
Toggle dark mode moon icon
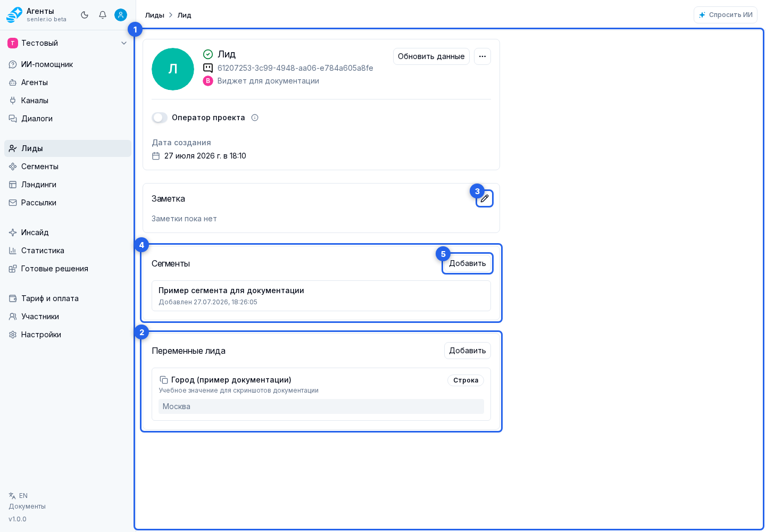point(85,15)
